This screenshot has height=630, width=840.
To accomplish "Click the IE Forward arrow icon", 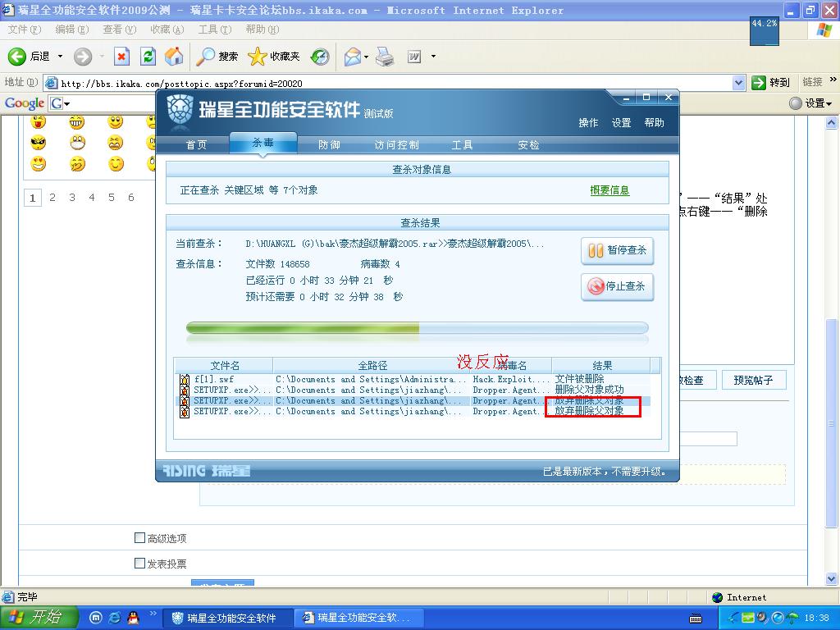I will click(x=83, y=57).
